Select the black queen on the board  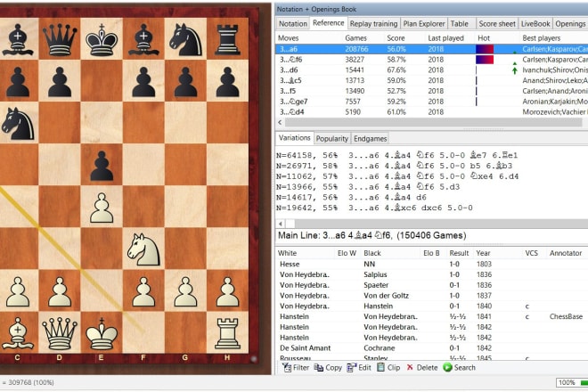pos(60,39)
